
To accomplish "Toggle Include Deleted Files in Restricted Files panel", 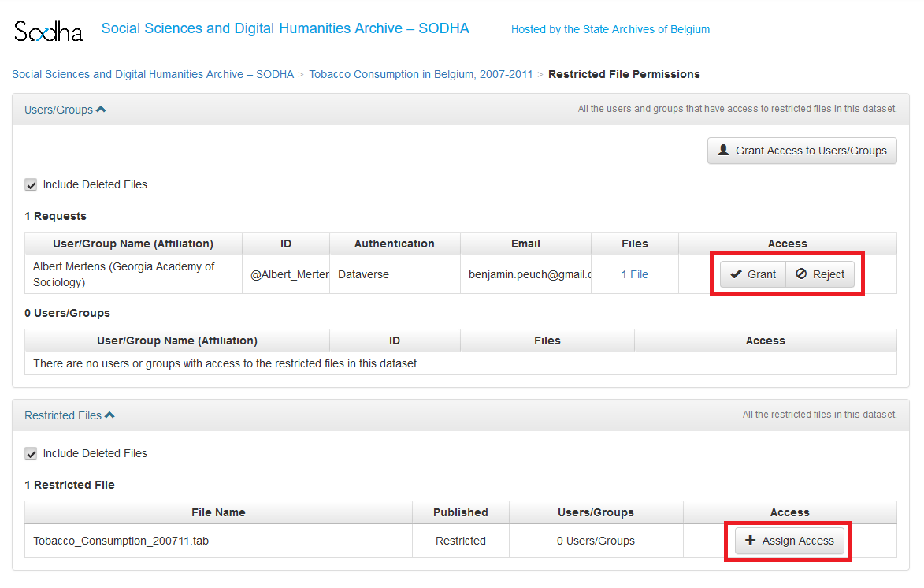I will click(32, 453).
